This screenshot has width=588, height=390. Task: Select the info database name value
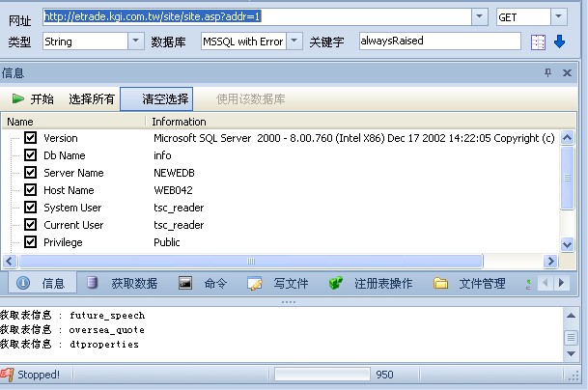point(162,155)
